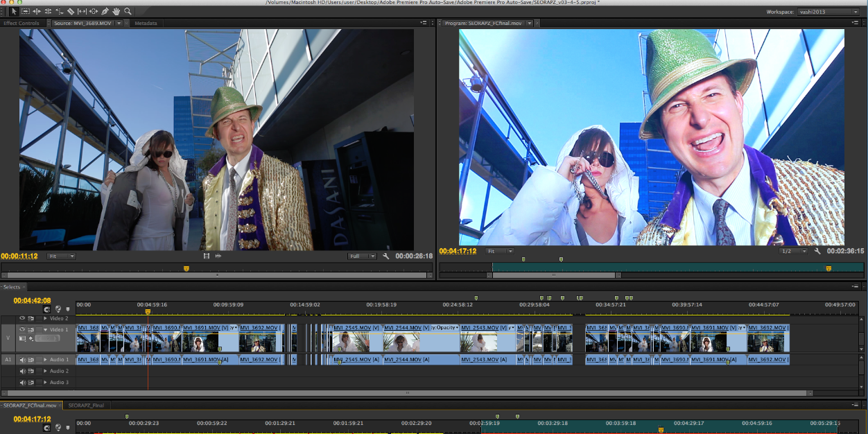The image size is (868, 434).
Task: Switch to Metadata tab
Action: (x=146, y=23)
